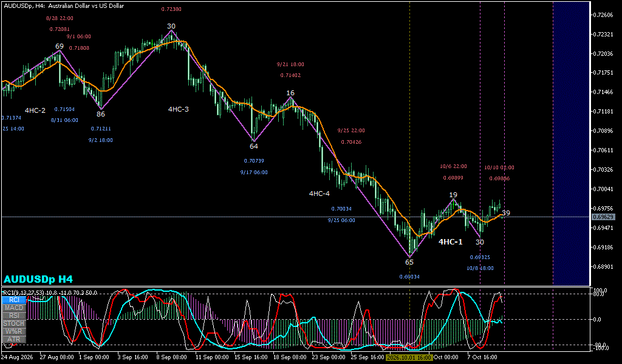This screenshot has width=622, height=364.
Task: Click the date label '10/6 22:00'
Action: pos(453,166)
